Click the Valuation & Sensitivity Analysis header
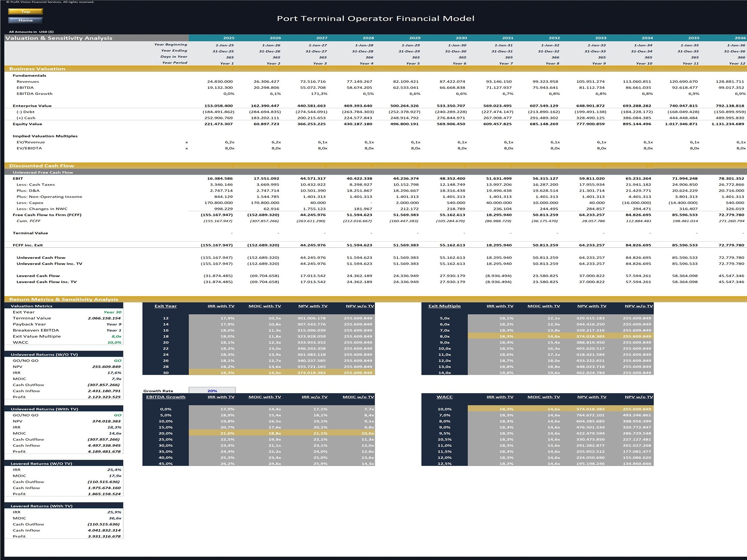Screen dimensions: 747x560 tap(60, 38)
